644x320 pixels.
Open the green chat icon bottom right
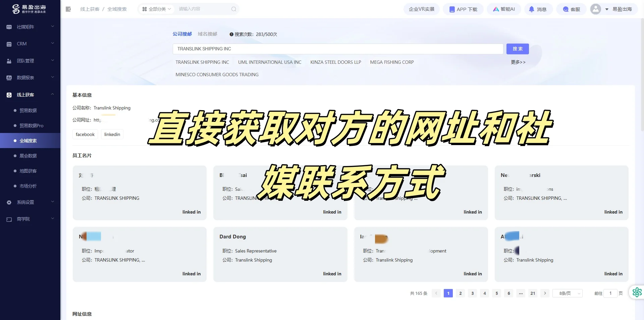point(637,292)
